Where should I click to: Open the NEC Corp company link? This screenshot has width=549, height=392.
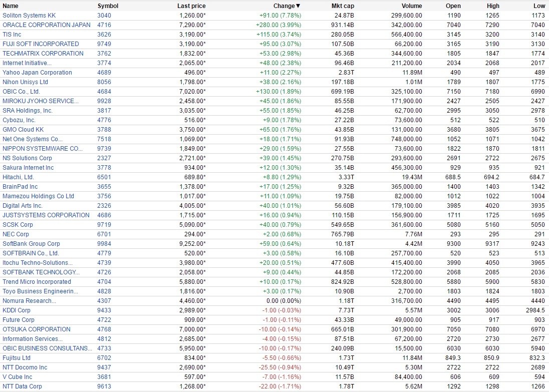(16, 234)
